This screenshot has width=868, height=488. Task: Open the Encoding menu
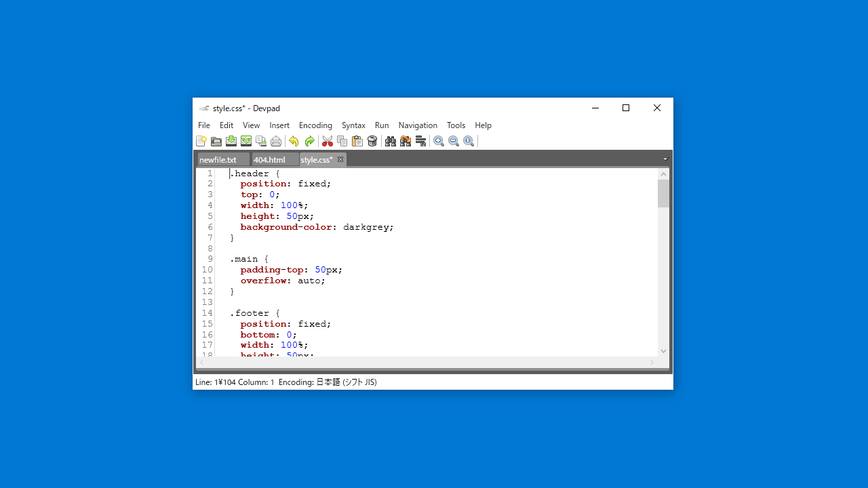(315, 125)
